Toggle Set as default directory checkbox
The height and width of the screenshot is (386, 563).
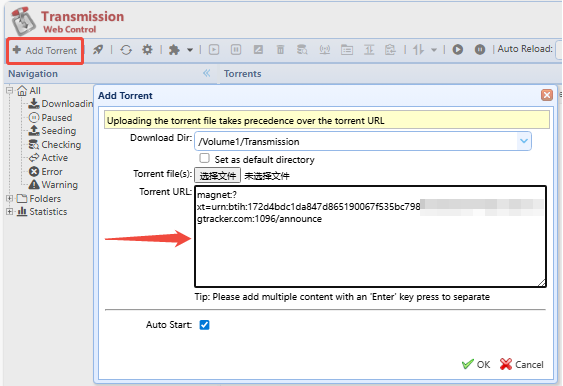tap(204, 158)
